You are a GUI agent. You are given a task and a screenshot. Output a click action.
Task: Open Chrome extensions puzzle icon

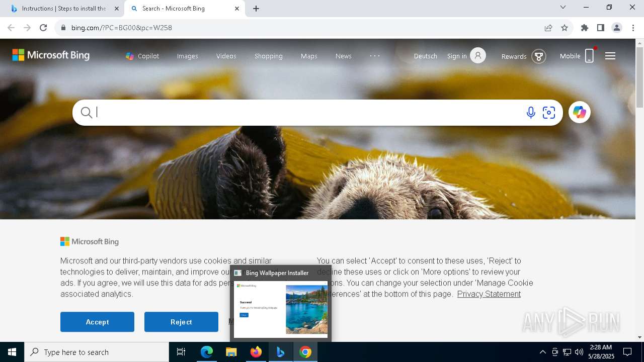pyautogui.click(x=585, y=28)
